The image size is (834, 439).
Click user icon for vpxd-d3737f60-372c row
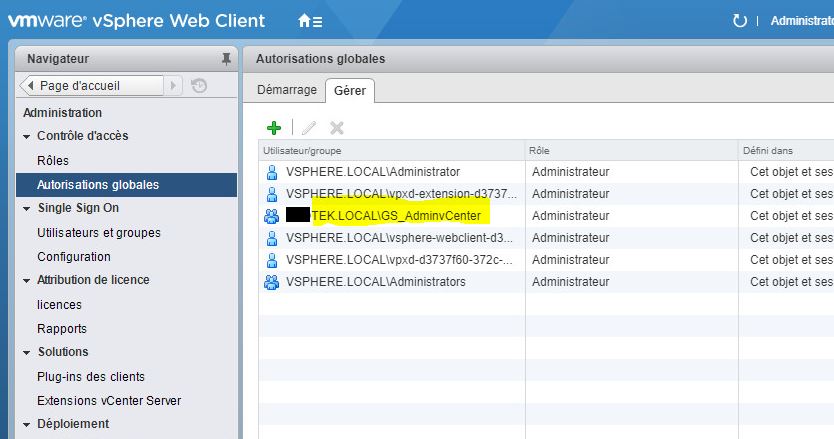(272, 260)
